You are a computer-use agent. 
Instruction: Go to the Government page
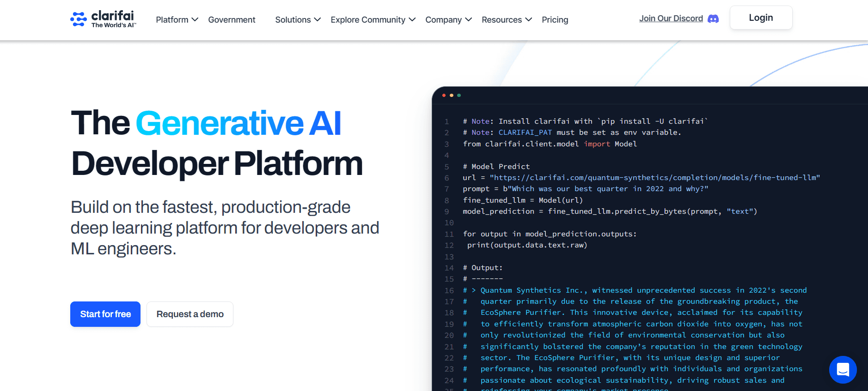click(x=232, y=20)
